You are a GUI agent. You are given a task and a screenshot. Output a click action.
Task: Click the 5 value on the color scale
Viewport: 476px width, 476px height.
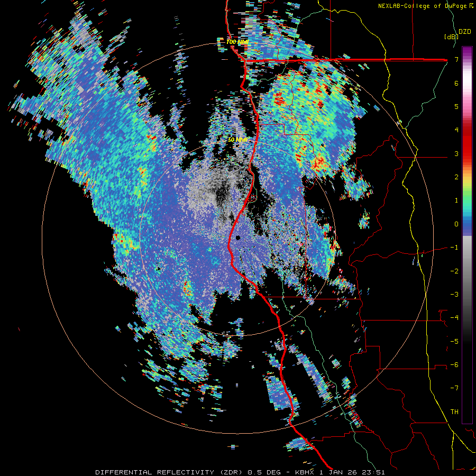(456, 106)
